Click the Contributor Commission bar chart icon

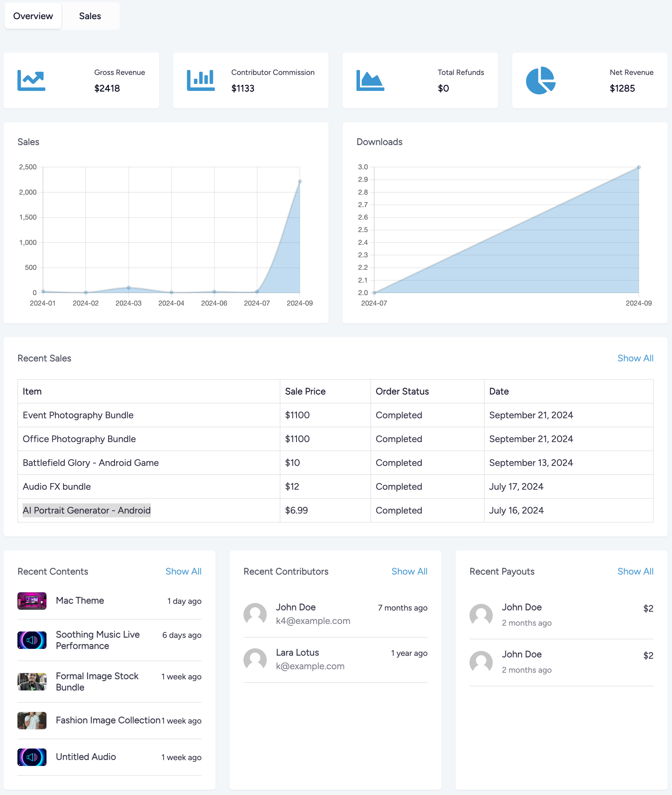click(x=201, y=81)
